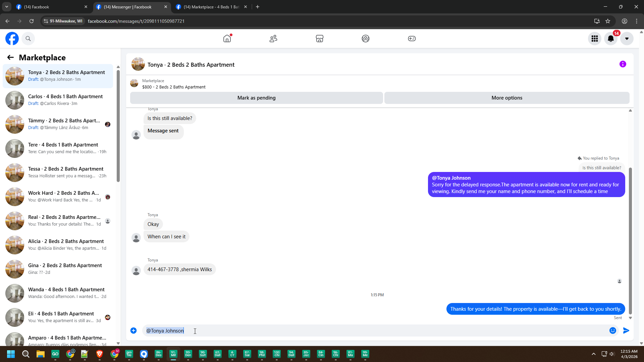Open Alicia 2 Beds 2 Baths conversation
The image size is (644, 362).
pyautogui.click(x=58, y=245)
